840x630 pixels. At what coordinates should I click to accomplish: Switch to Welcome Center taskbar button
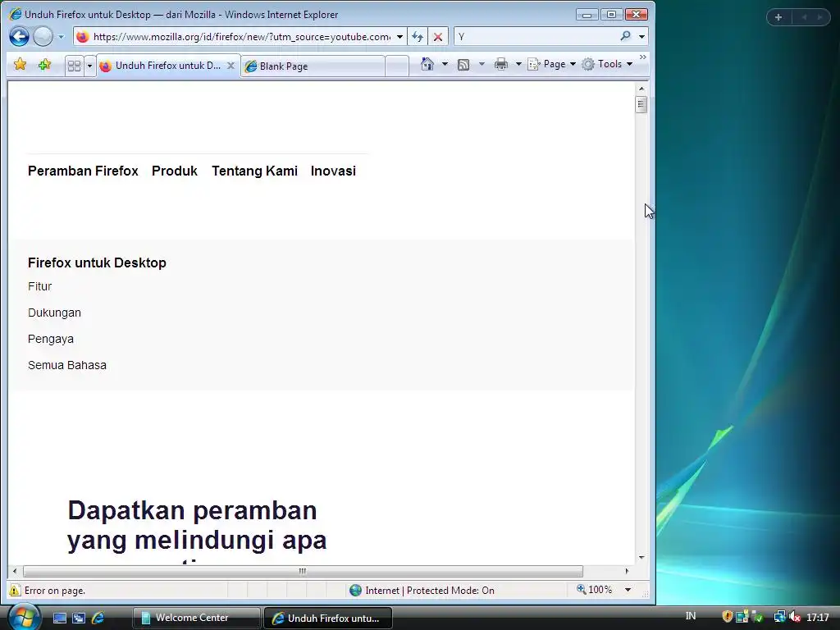[197, 618]
